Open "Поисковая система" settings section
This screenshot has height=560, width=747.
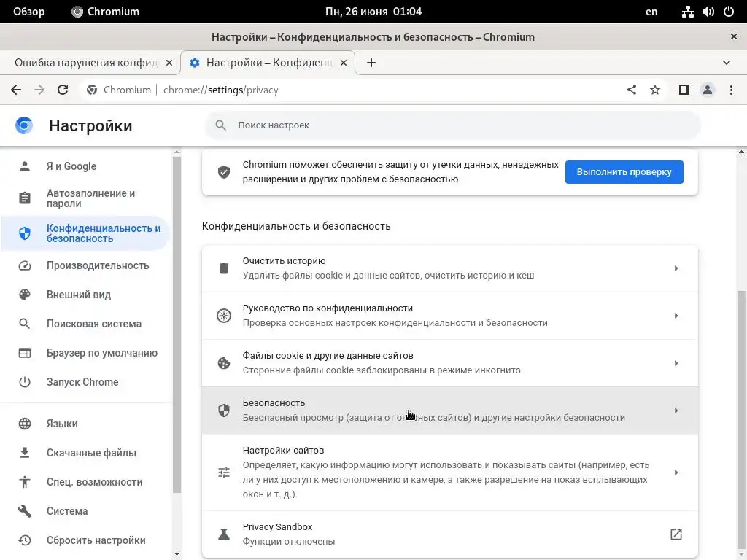[x=94, y=324]
